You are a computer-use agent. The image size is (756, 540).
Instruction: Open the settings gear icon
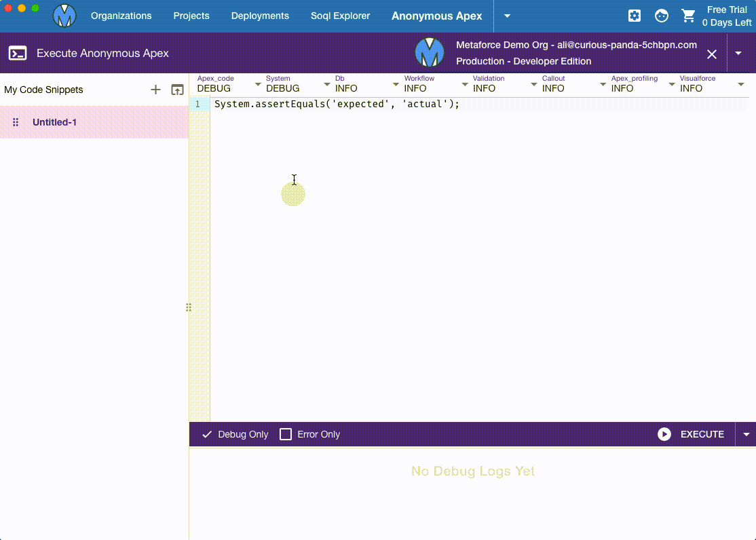coord(635,16)
